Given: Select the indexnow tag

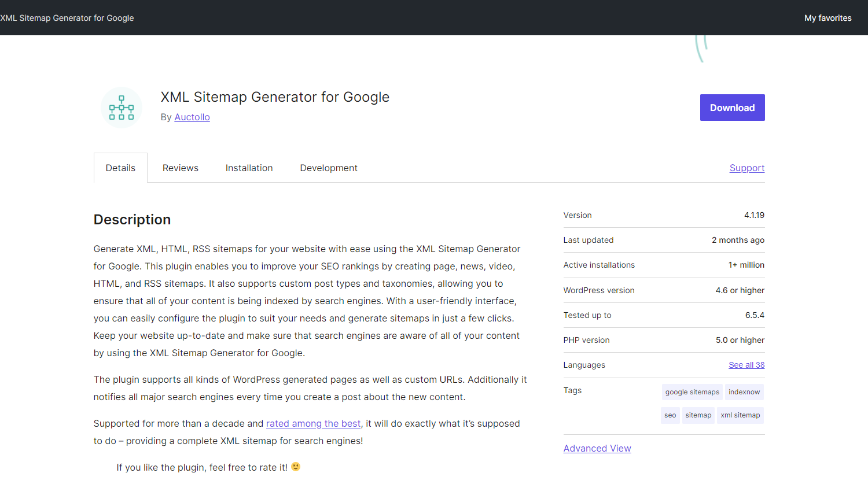Looking at the screenshot, I should (x=744, y=392).
